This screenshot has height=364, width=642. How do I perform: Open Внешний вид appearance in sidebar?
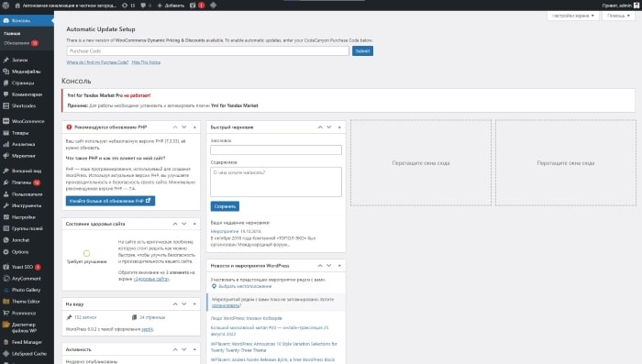[x=27, y=171]
